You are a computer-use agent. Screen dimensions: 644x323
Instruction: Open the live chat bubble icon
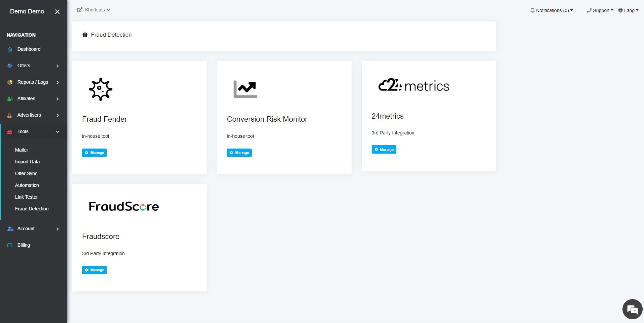(x=632, y=309)
